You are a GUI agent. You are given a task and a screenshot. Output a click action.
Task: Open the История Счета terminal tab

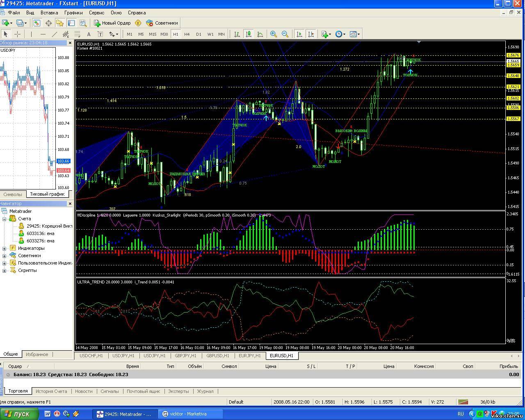pyautogui.click(x=51, y=391)
